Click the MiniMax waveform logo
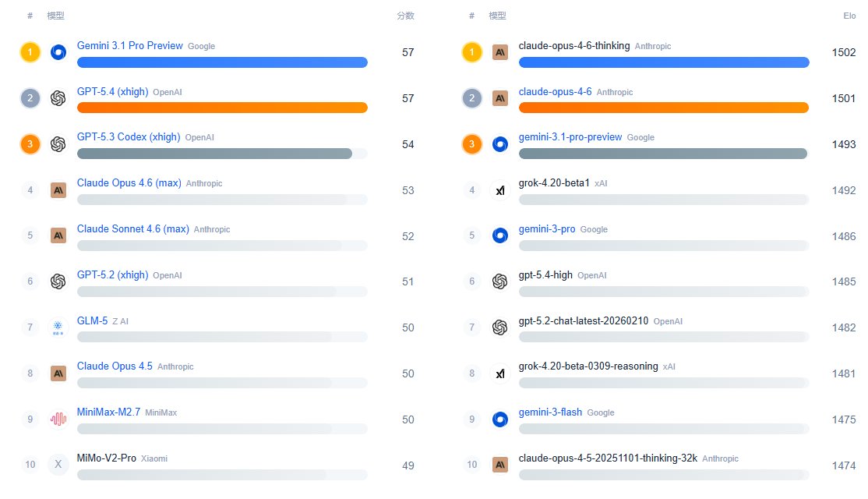Image resolution: width=868 pixels, height=499 pixels. [x=58, y=419]
